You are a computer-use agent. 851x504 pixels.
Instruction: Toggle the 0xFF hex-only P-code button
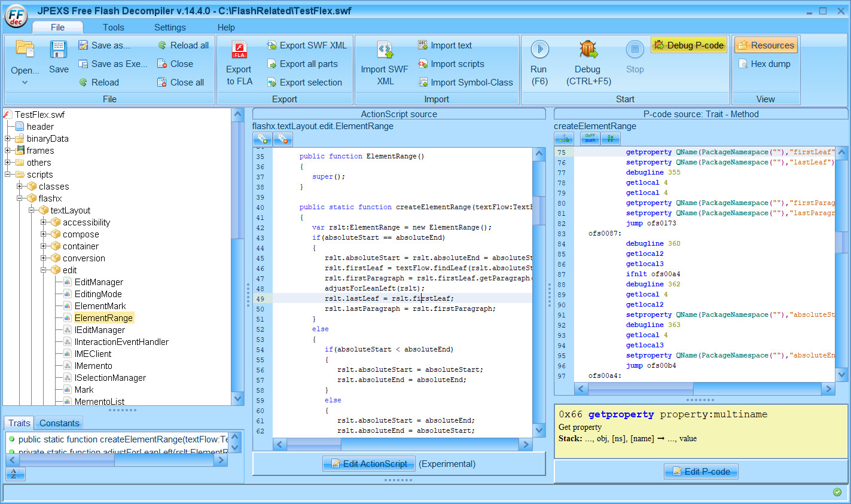[x=611, y=139]
